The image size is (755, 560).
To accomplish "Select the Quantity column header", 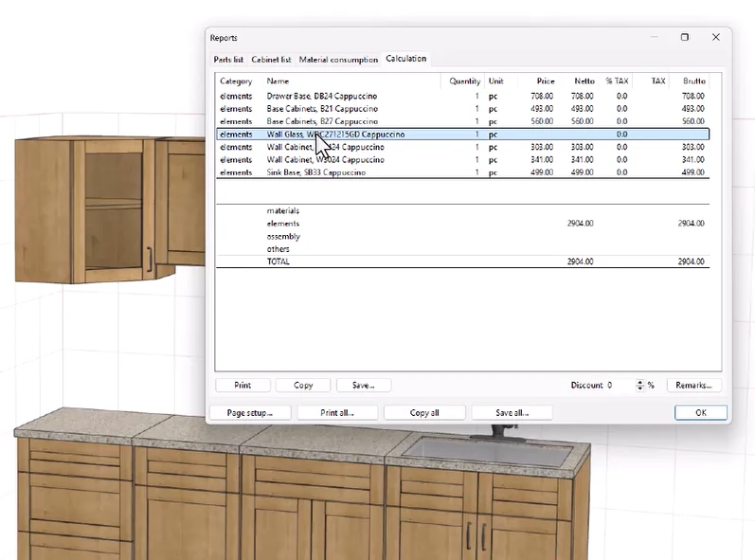I will [x=465, y=81].
